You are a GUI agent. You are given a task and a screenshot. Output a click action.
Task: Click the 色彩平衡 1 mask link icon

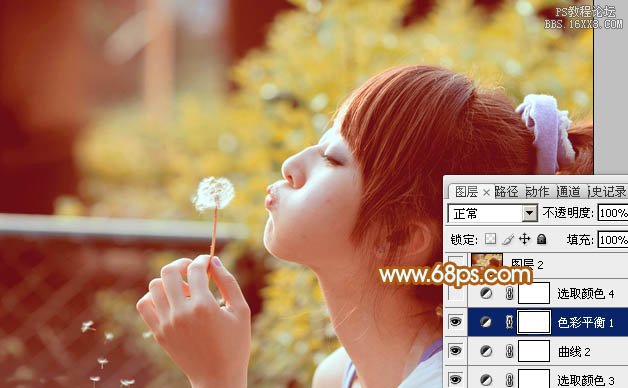click(509, 322)
